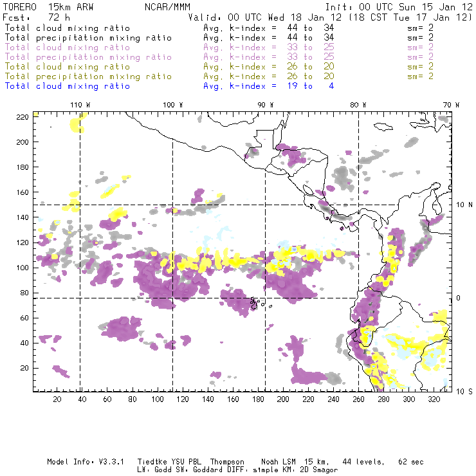This screenshot has height=476, width=476.
Task: Click the purple 'Total cloud mixing ratio' legend label
Action: (x=68, y=48)
